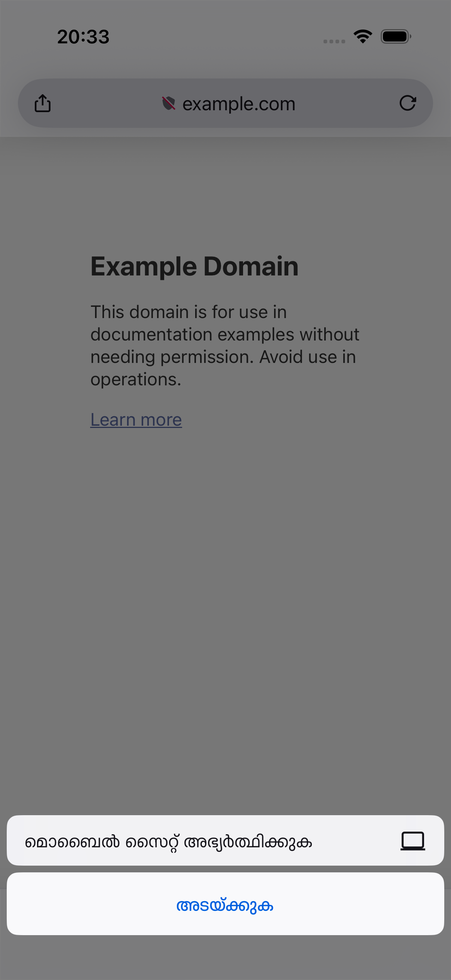Screen dimensions: 451x980
Task: Reload the page with the refresh icon
Action: (408, 103)
